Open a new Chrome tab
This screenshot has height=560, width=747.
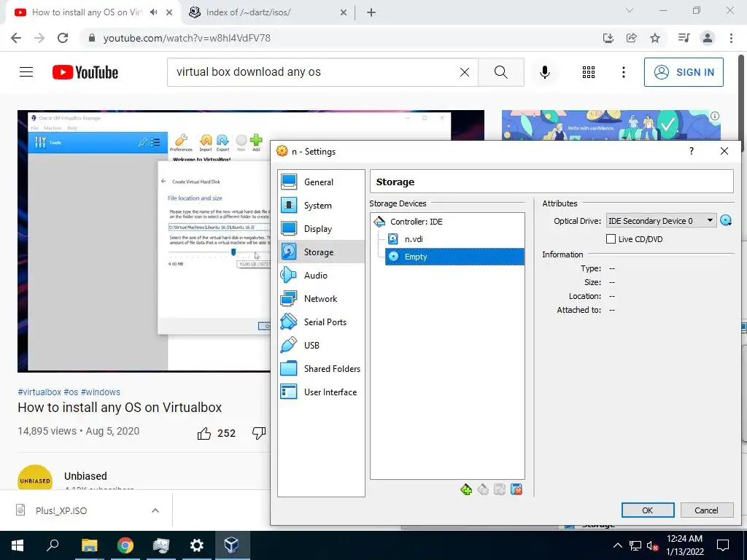pyautogui.click(x=371, y=12)
